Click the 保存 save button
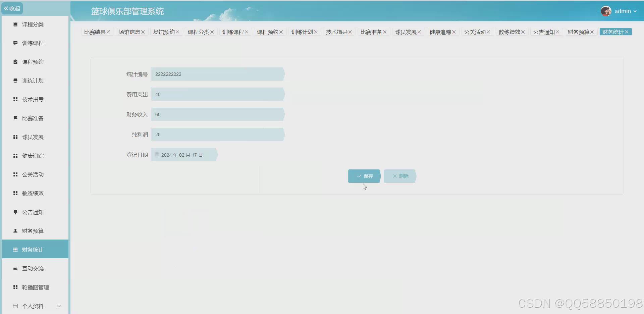The height and width of the screenshot is (314, 644). pyautogui.click(x=364, y=176)
